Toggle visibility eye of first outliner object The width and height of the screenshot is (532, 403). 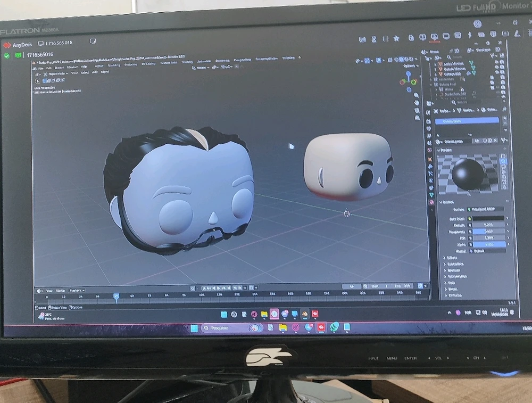coord(496,62)
